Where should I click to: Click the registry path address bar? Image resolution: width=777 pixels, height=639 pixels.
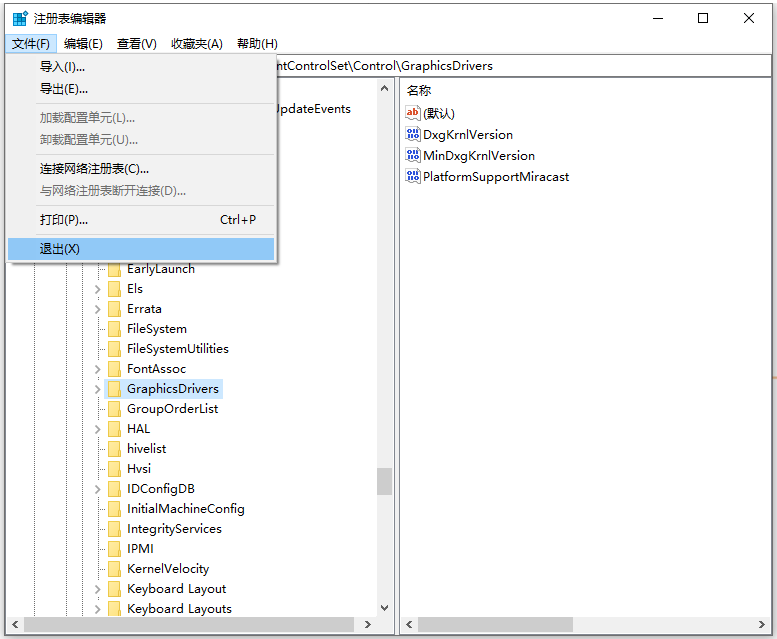523,66
